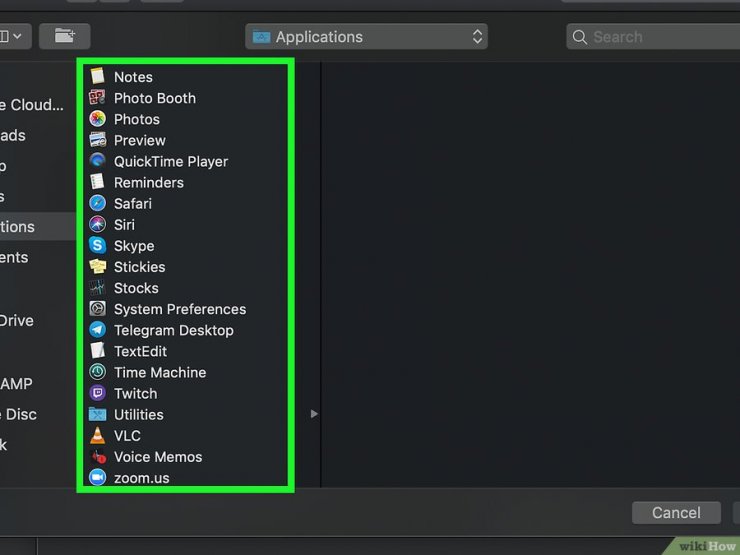Click the VLC cone icon
This screenshot has width=740, height=555.
click(x=97, y=435)
